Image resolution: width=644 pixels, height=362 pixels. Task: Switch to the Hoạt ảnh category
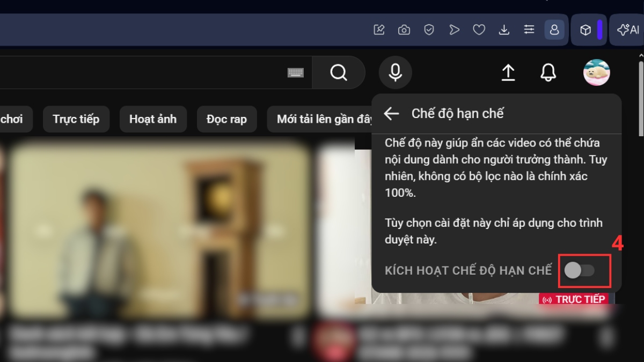click(153, 119)
